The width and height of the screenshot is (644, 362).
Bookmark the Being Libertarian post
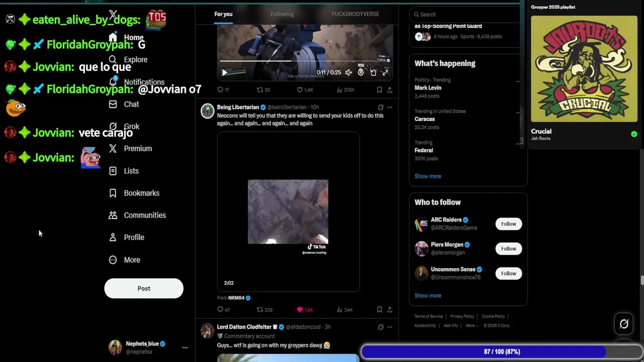tap(379, 310)
